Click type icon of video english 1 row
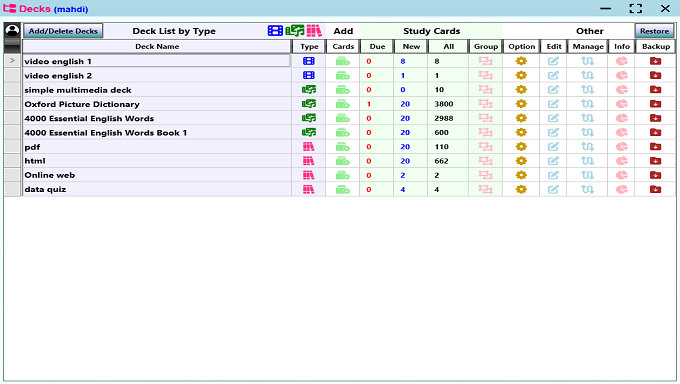 [x=308, y=61]
